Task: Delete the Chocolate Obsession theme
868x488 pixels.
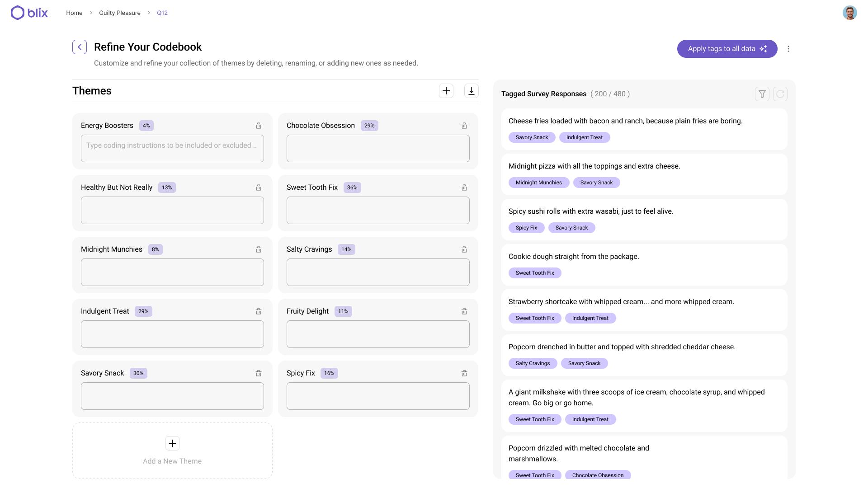Action: pyautogui.click(x=464, y=126)
